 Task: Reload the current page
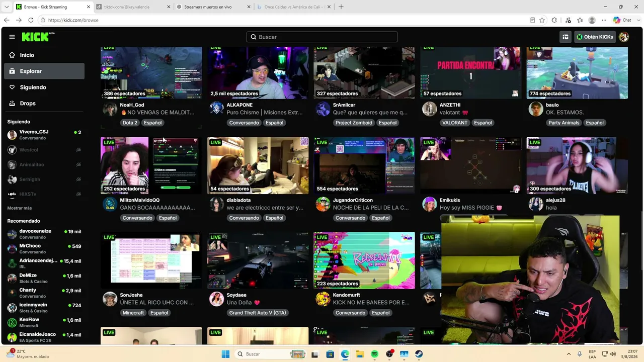(31, 20)
